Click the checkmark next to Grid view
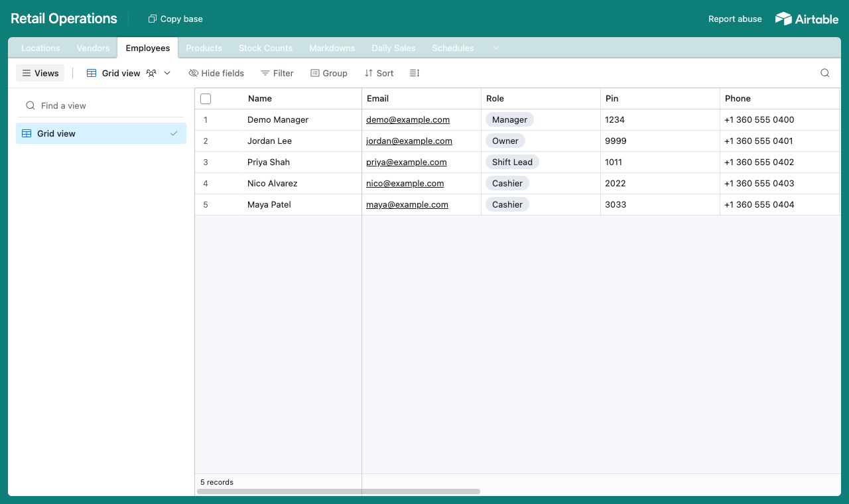849x504 pixels. (174, 133)
